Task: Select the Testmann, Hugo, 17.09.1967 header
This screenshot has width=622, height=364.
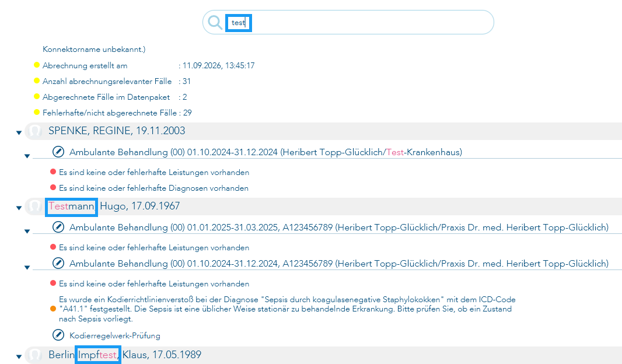Action: point(114,206)
